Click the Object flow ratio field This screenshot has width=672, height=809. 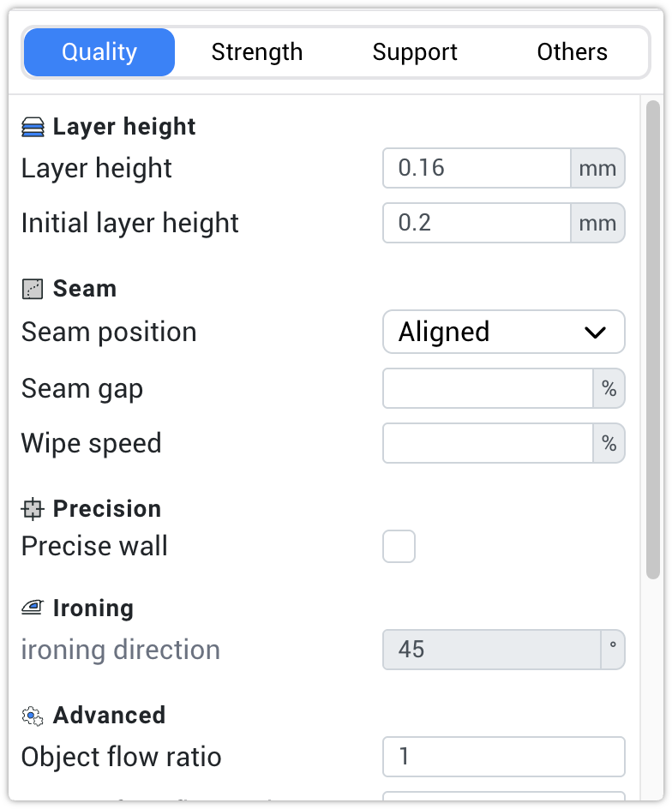tap(503, 757)
